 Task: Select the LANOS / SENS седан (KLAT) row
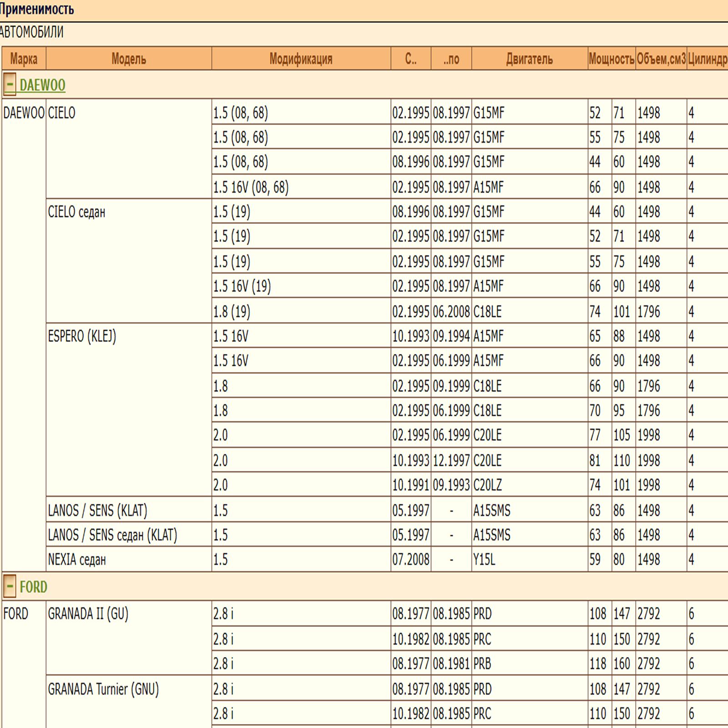(x=112, y=535)
